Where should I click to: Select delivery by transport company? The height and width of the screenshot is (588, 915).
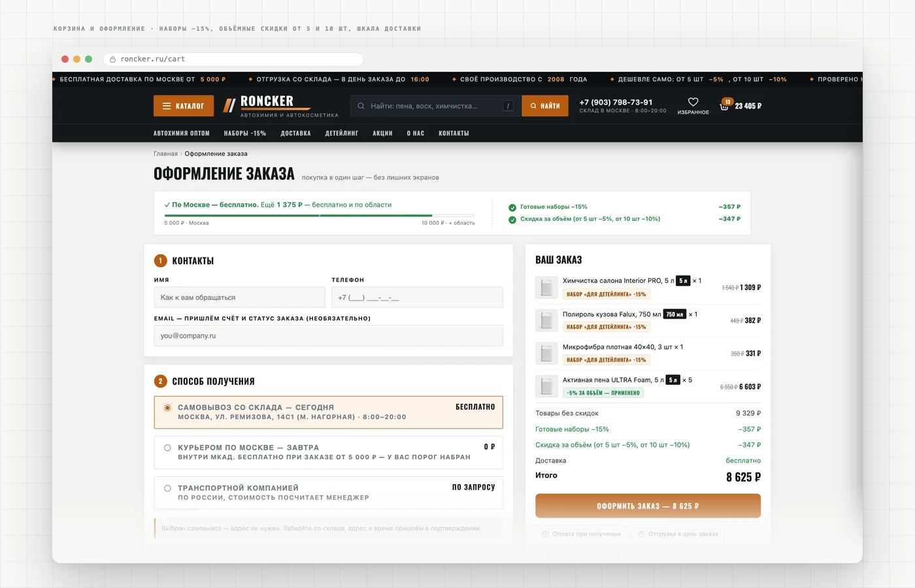329,493
